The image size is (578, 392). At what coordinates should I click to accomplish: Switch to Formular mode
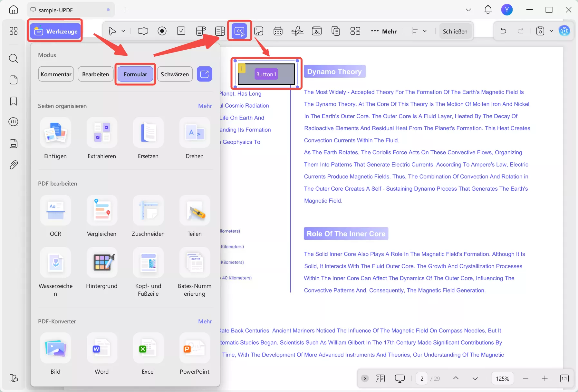pyautogui.click(x=135, y=74)
